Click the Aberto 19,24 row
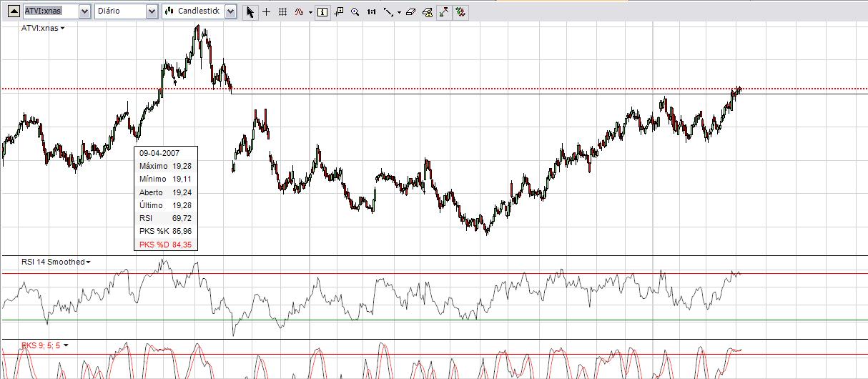Image resolution: width=868 pixels, height=379 pixels. pyautogui.click(x=166, y=192)
